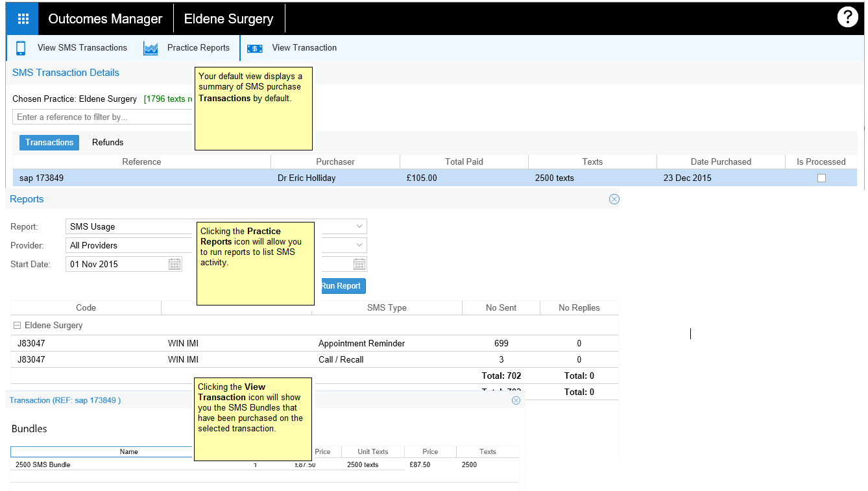Select the Transactions tab
868x491 pixels.
[x=49, y=143]
